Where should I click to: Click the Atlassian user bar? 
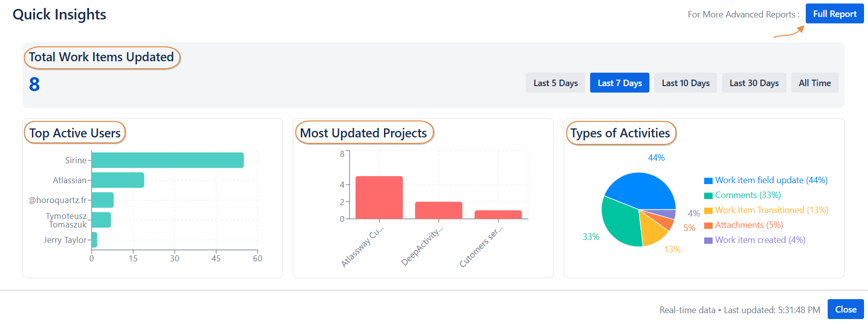pos(118,180)
